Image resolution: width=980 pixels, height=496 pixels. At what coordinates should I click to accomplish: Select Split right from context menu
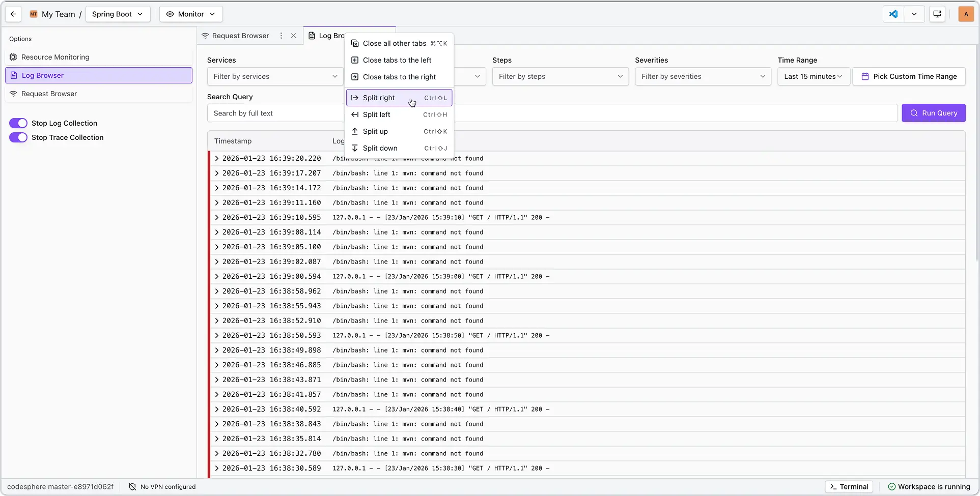click(379, 98)
